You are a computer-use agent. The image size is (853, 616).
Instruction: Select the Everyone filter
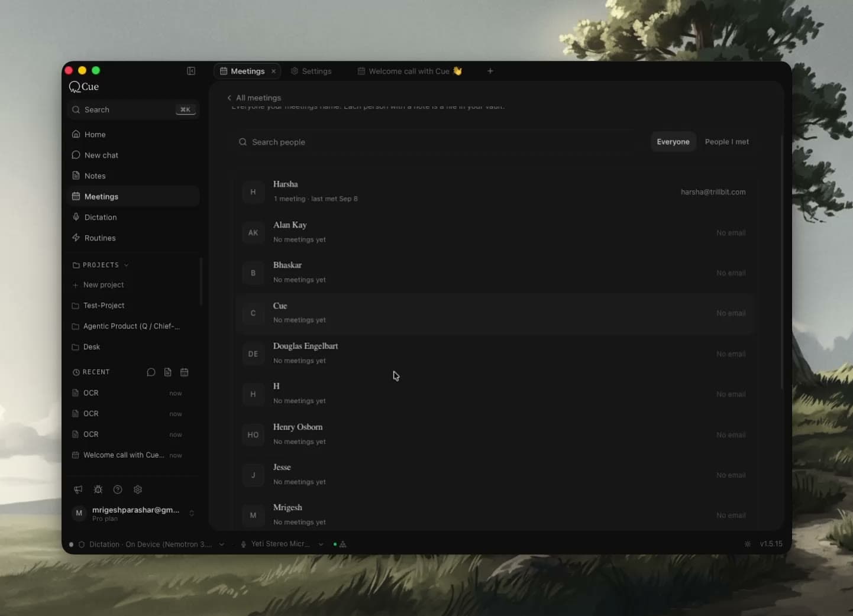point(673,142)
